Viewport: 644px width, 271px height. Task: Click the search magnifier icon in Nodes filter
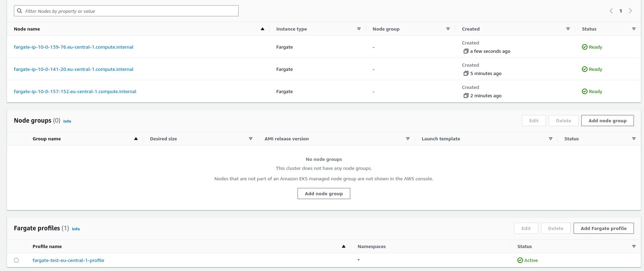click(x=20, y=11)
